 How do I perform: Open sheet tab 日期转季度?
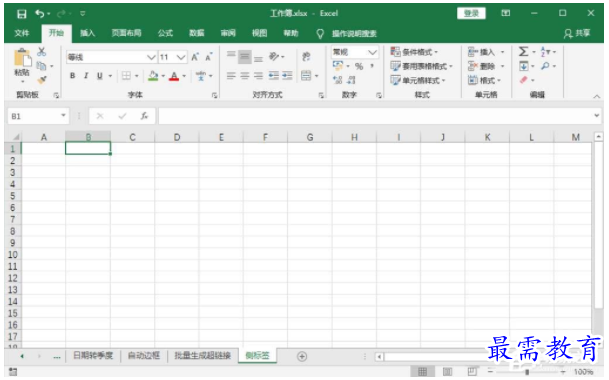pyautogui.click(x=93, y=356)
